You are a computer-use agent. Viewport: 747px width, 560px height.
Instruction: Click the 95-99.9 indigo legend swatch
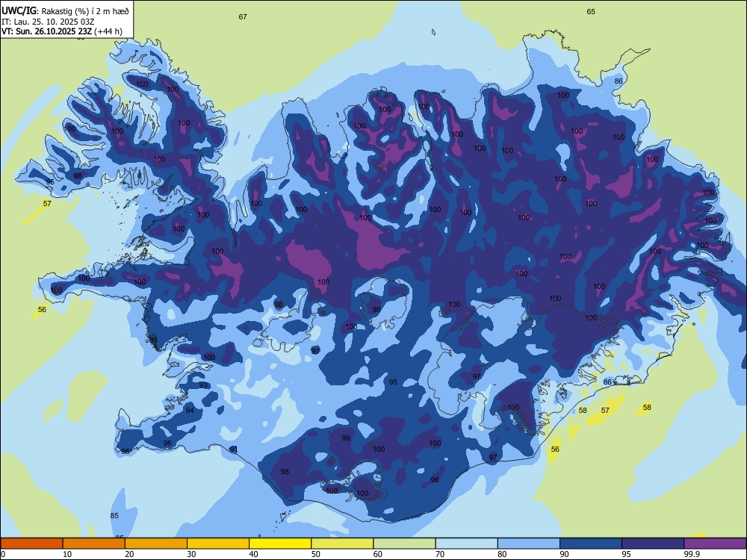click(653, 544)
